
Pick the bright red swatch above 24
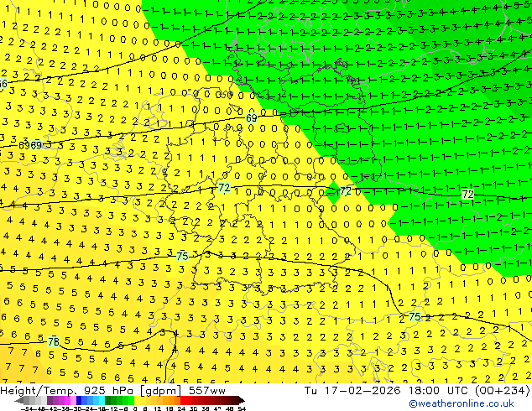click(184, 400)
